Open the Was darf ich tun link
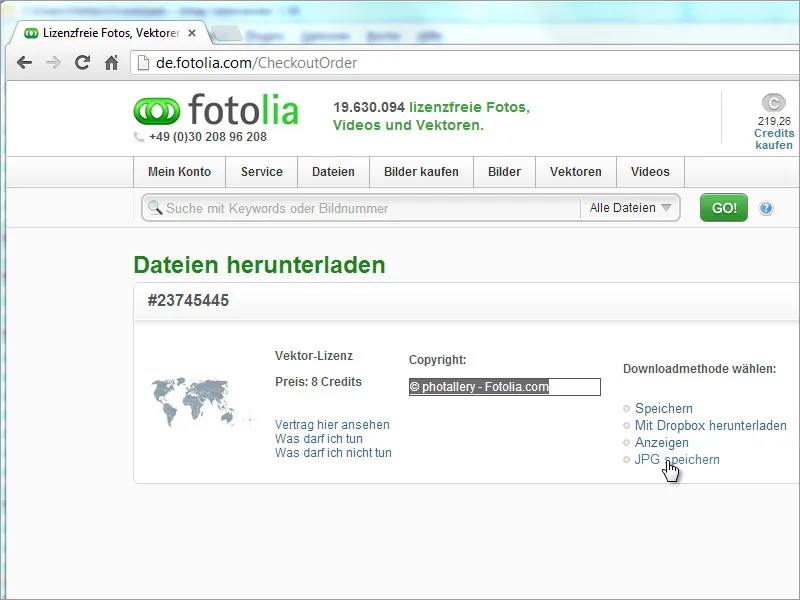 coord(319,439)
